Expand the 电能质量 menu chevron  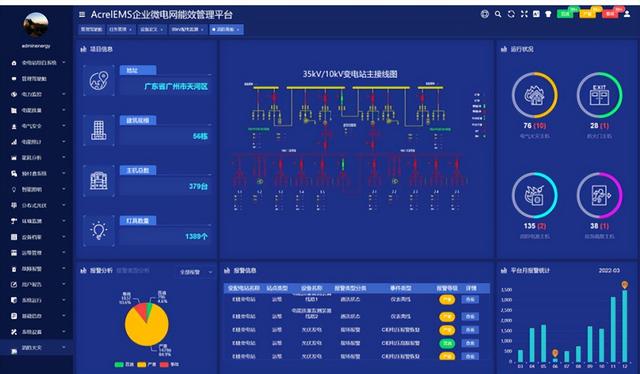click(64, 110)
